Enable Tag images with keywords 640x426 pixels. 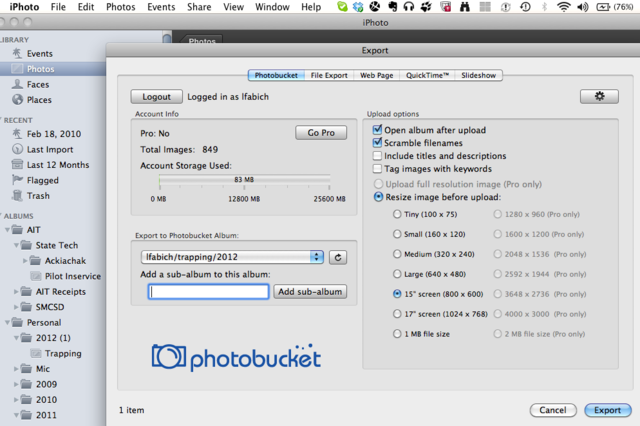tap(378, 169)
